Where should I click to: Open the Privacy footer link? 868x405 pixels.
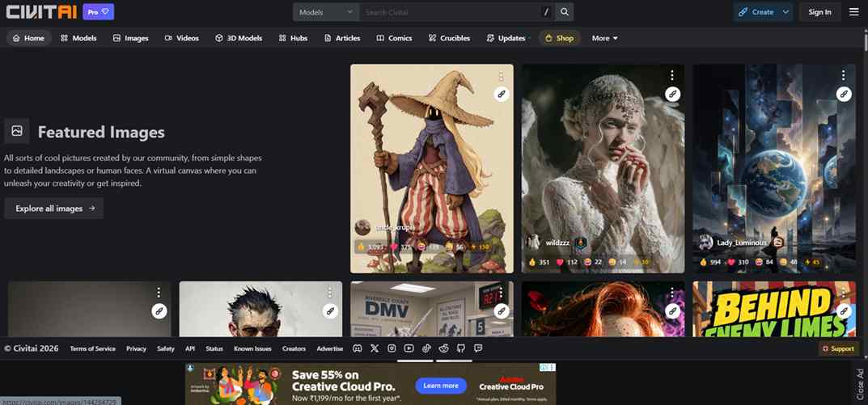pyautogui.click(x=136, y=348)
